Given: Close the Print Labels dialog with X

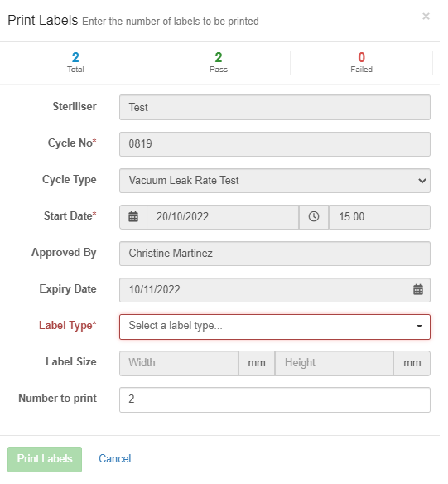Looking at the screenshot, I should coord(426,17).
